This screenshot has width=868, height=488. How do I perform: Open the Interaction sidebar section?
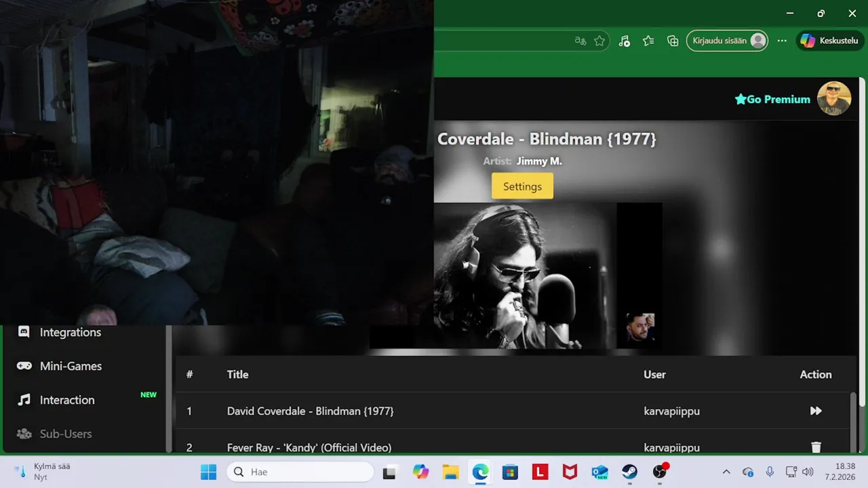point(67,400)
